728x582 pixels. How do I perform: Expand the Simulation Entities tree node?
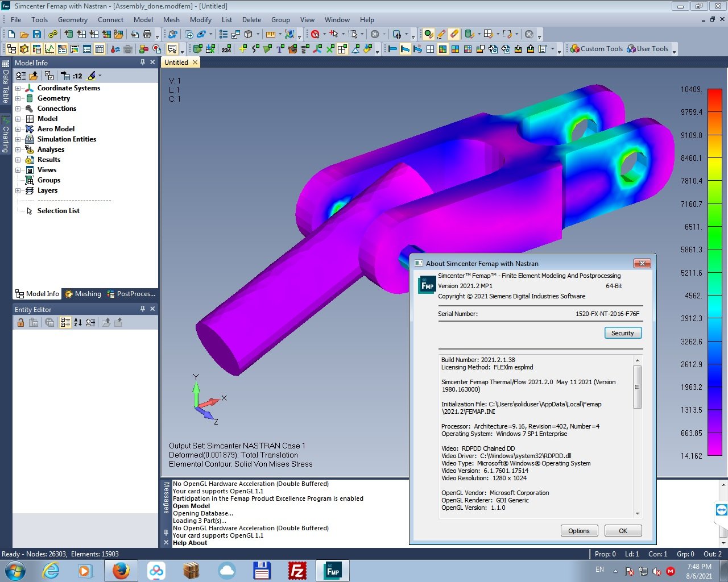click(x=18, y=139)
